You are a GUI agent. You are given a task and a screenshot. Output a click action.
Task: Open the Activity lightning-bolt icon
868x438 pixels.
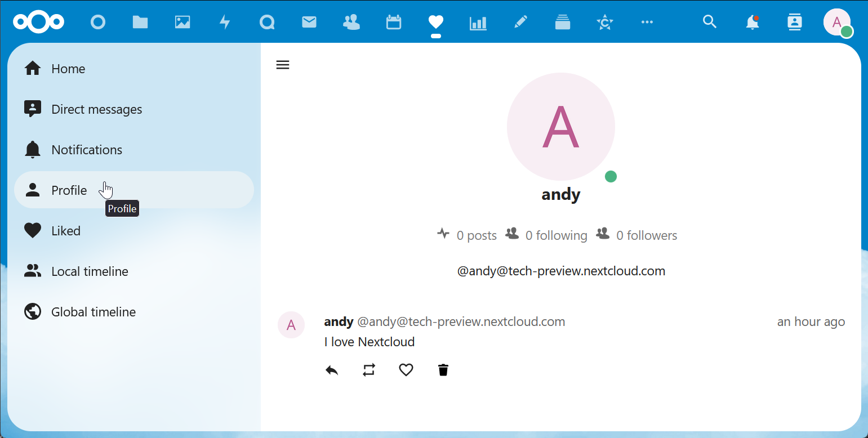[225, 22]
